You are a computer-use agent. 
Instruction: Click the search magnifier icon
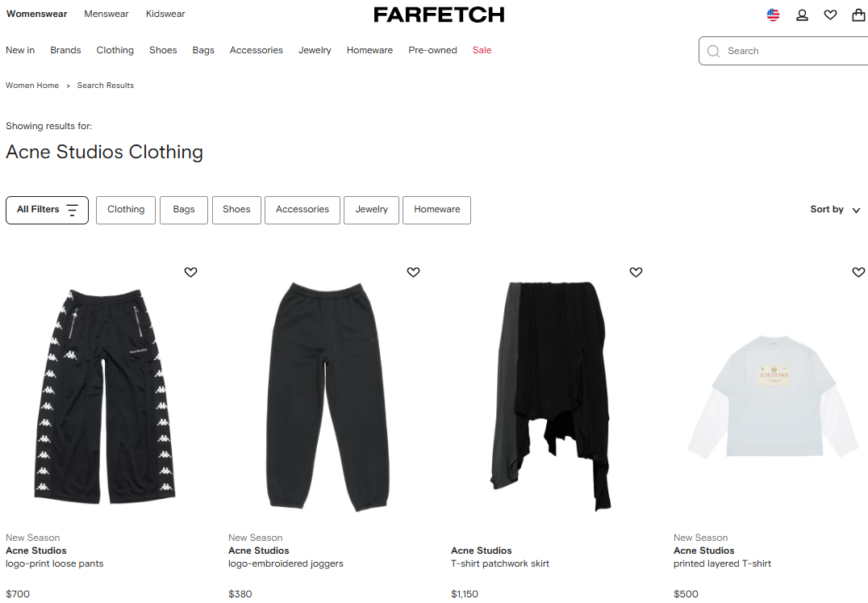tap(714, 51)
